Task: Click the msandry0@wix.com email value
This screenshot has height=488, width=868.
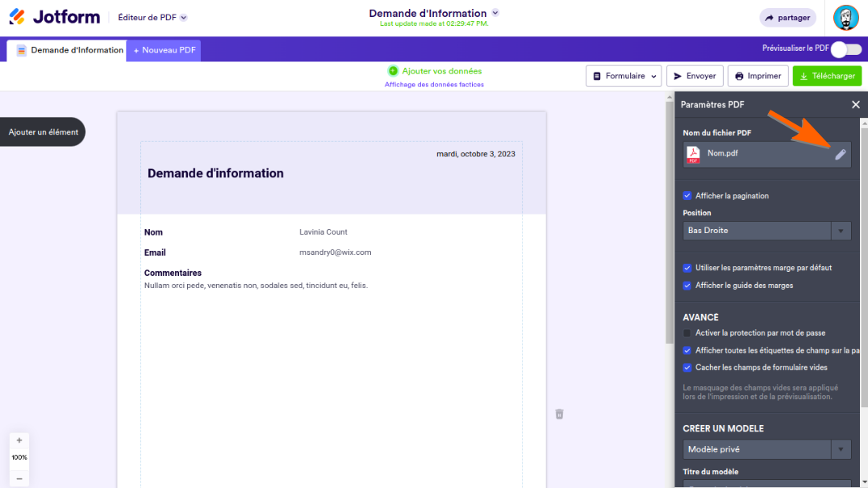Action: coord(336,252)
